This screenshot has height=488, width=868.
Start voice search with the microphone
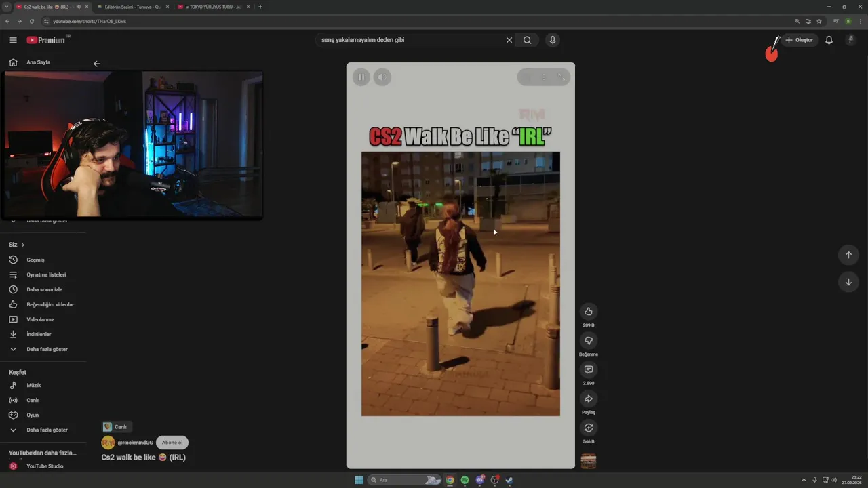click(x=553, y=40)
